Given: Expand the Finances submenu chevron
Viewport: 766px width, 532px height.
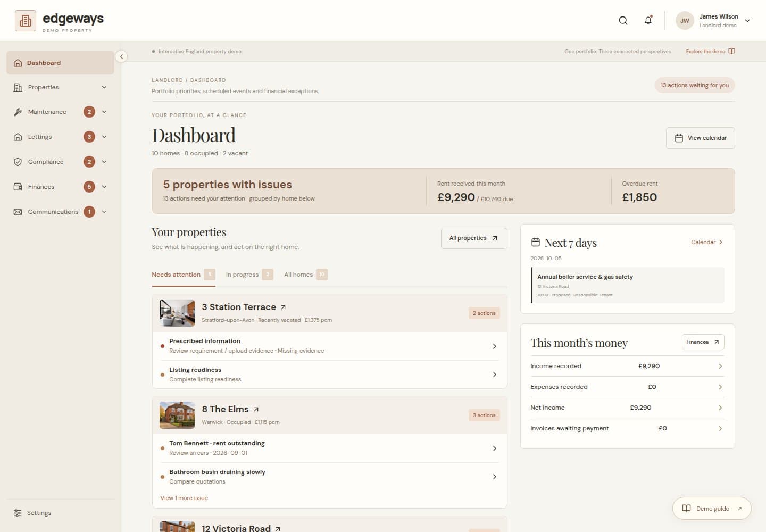Looking at the screenshot, I should pyautogui.click(x=104, y=187).
